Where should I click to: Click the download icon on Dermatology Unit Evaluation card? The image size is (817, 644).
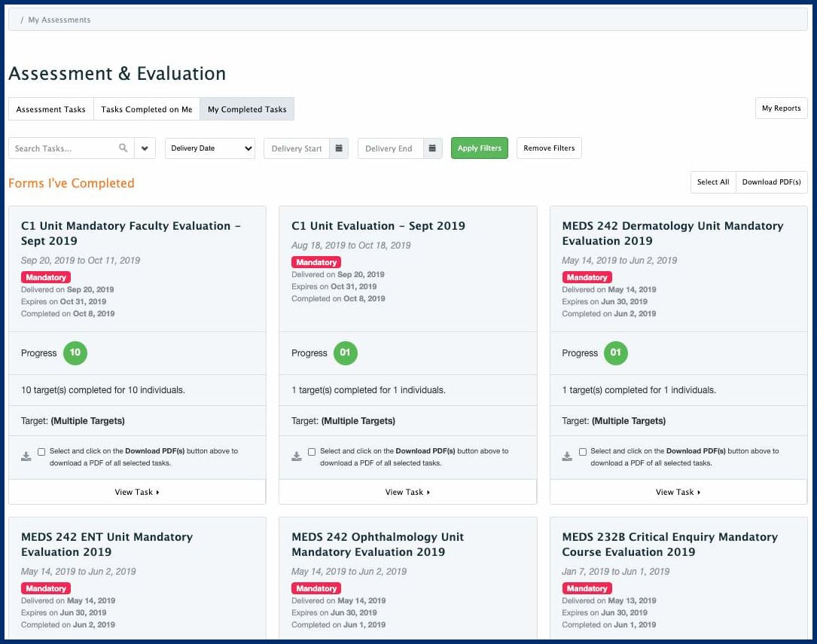pos(567,456)
